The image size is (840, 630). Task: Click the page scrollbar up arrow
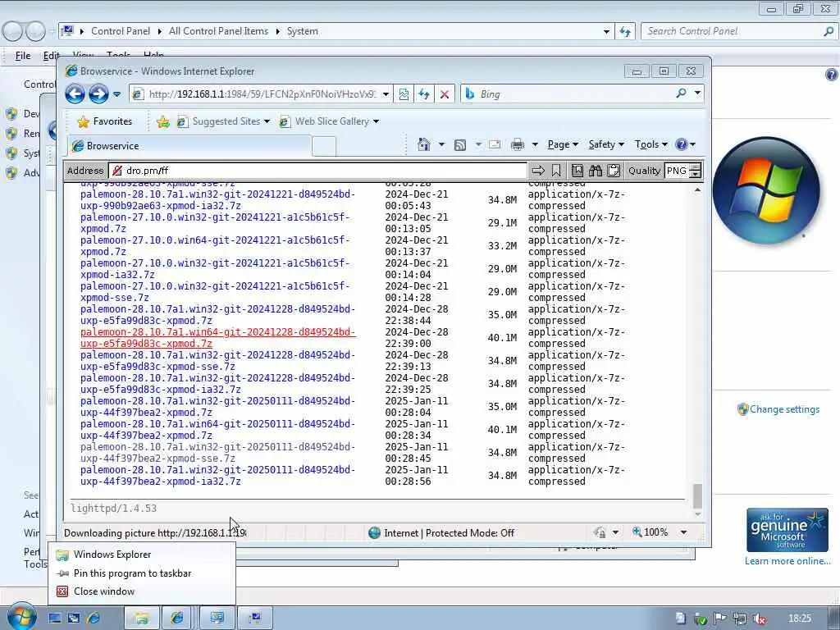point(697,190)
